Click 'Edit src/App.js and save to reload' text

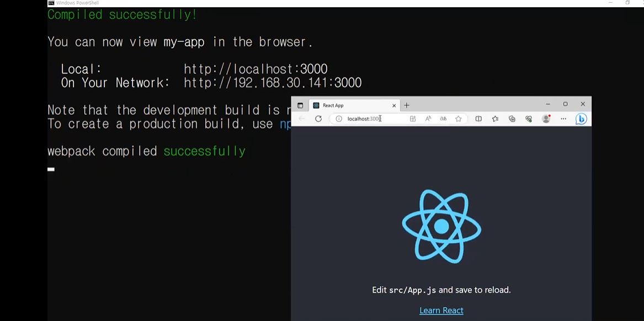(x=441, y=290)
